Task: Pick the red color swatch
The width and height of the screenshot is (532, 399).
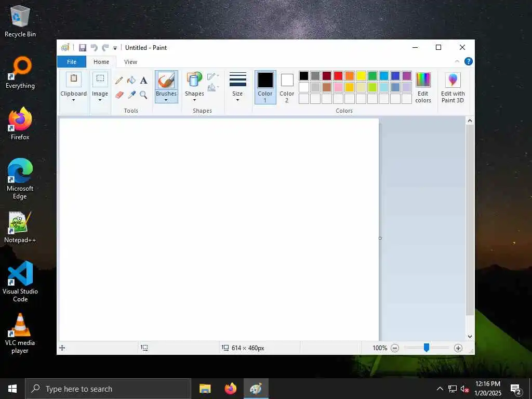Action: (x=338, y=76)
